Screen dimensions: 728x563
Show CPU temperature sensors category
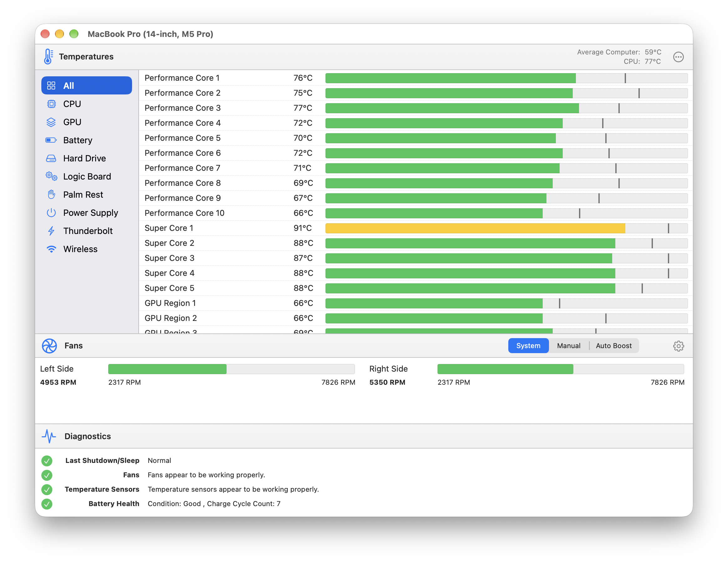click(86, 104)
